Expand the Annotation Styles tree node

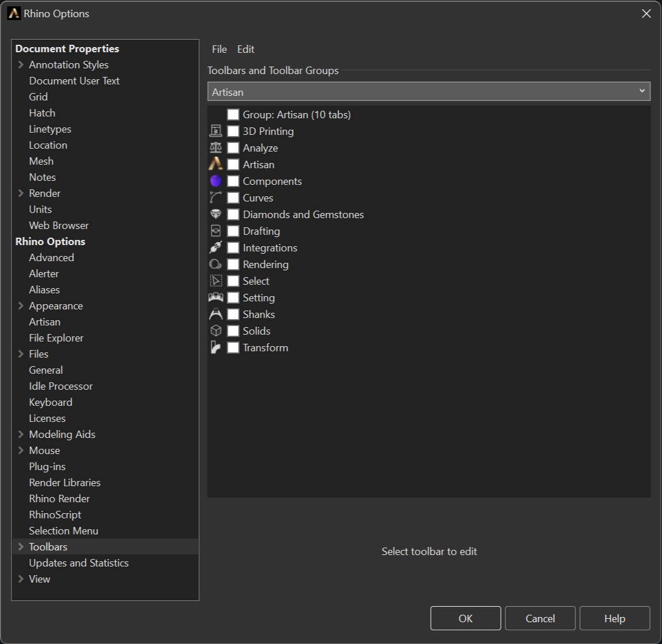pos(21,65)
